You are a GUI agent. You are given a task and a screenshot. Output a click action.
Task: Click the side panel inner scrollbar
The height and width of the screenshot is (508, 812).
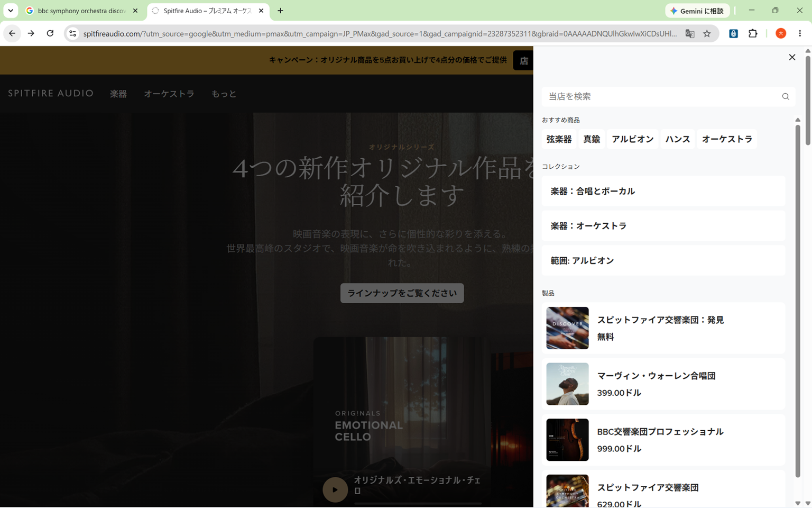coord(798,302)
